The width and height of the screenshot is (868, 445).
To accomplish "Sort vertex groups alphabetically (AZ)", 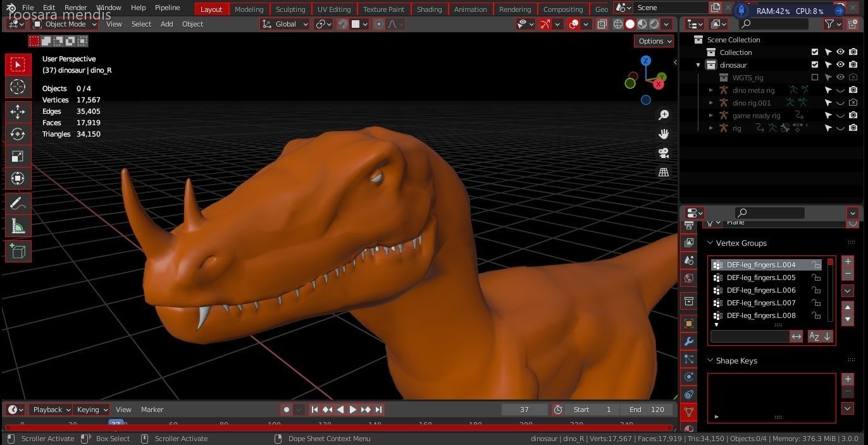I will (x=814, y=336).
